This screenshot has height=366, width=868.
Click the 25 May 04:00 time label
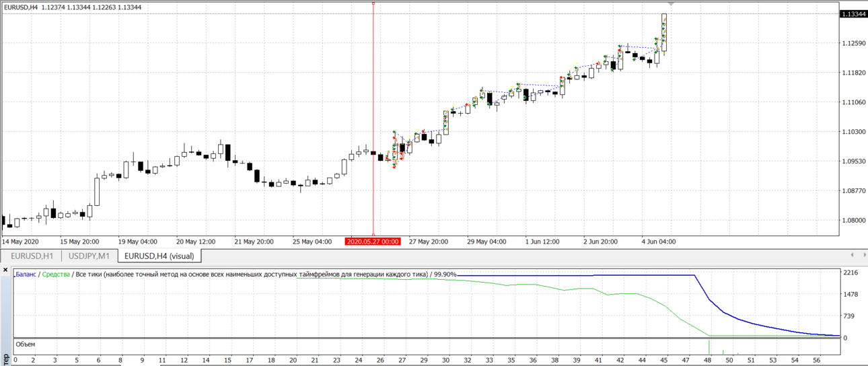pyautogui.click(x=312, y=242)
